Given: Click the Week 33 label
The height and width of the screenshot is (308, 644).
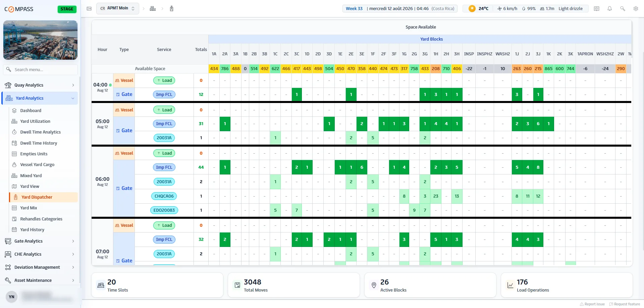Looking at the screenshot, I should click(354, 9).
